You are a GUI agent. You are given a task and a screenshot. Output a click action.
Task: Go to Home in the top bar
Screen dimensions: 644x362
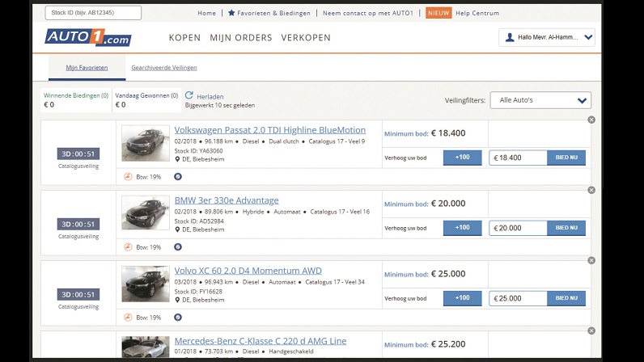pyautogui.click(x=206, y=13)
